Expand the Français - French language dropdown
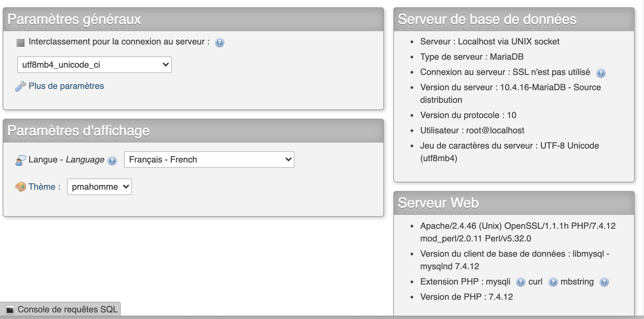Image resolution: width=644 pixels, height=319 pixels. 209,159
